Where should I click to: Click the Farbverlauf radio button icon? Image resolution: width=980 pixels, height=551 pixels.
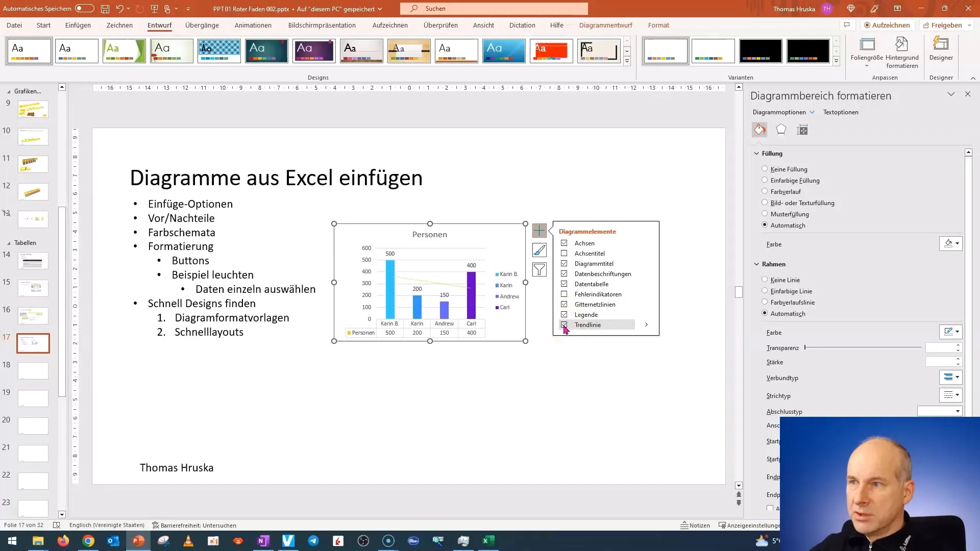[x=765, y=191]
